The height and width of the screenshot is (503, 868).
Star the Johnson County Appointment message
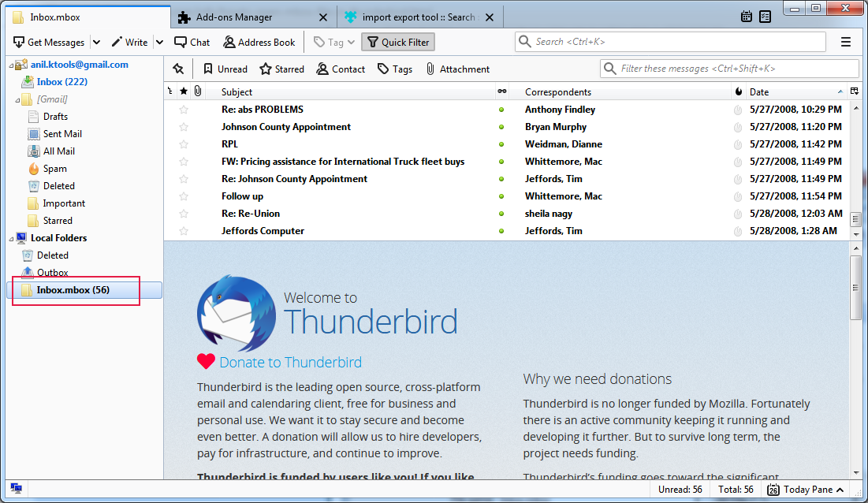[x=184, y=127]
